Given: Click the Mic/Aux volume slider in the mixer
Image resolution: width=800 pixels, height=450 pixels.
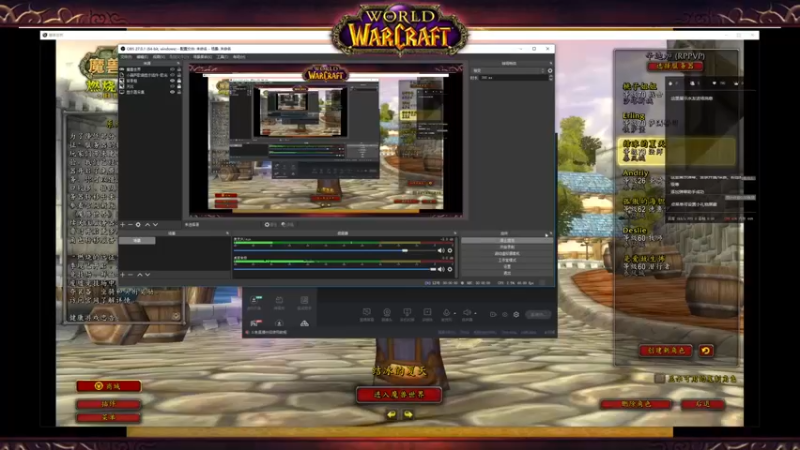Looking at the screenshot, I should pyautogui.click(x=335, y=251).
